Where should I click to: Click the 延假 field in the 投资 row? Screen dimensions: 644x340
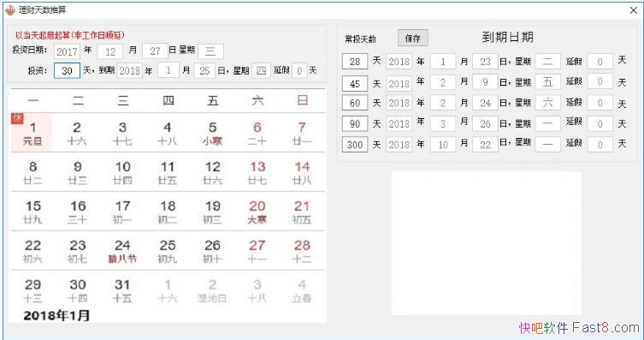pos(299,71)
